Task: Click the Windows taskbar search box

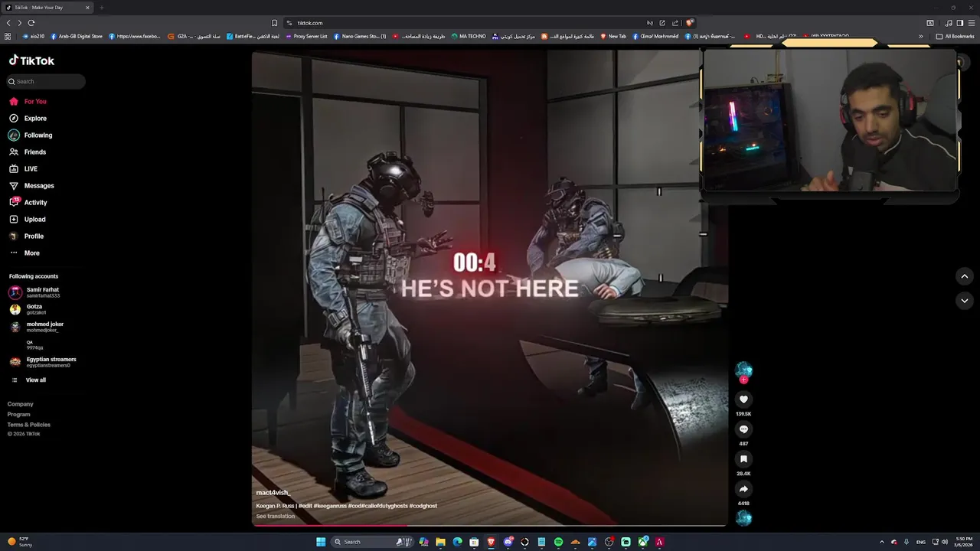Action: 371,542
